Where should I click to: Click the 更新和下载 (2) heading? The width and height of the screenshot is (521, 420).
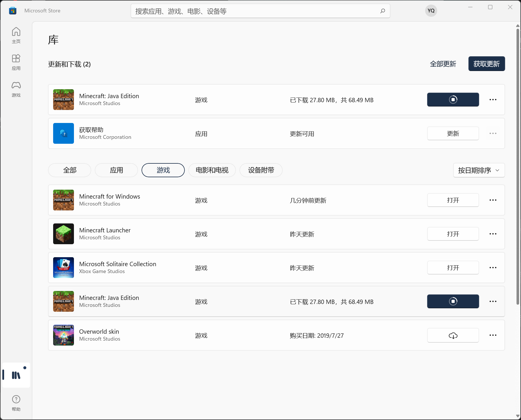69,64
